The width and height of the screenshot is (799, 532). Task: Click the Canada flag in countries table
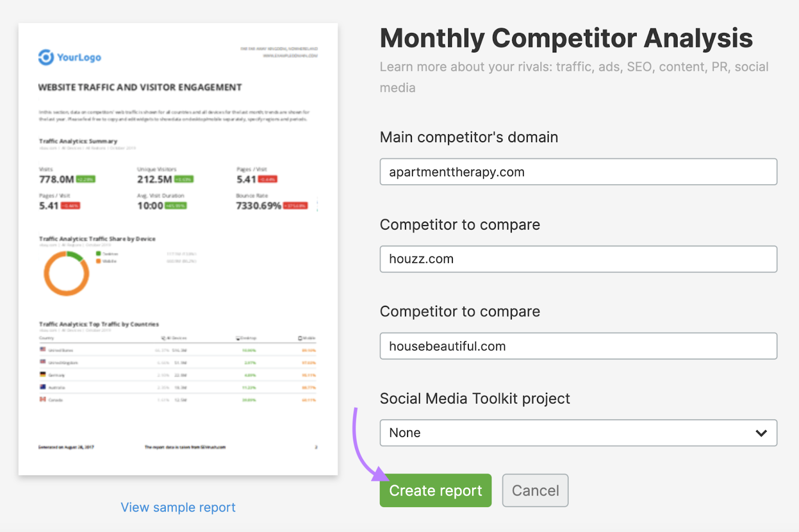pos(43,399)
